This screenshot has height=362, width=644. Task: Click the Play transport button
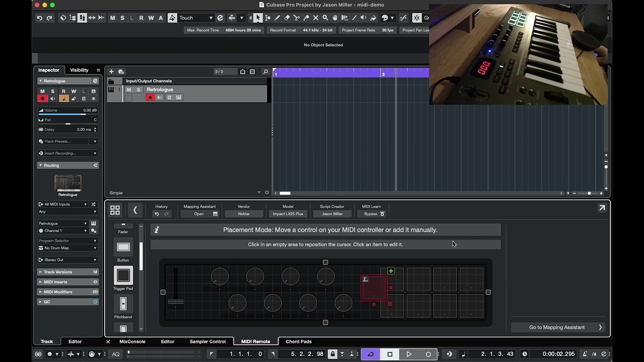(x=409, y=354)
